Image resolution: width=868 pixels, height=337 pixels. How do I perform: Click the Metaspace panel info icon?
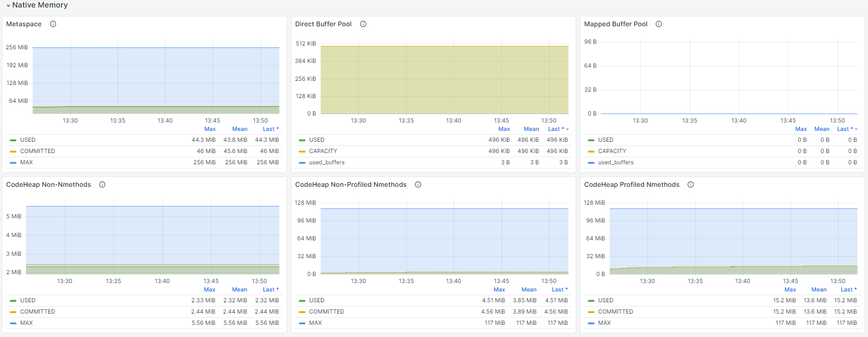pyautogui.click(x=53, y=24)
